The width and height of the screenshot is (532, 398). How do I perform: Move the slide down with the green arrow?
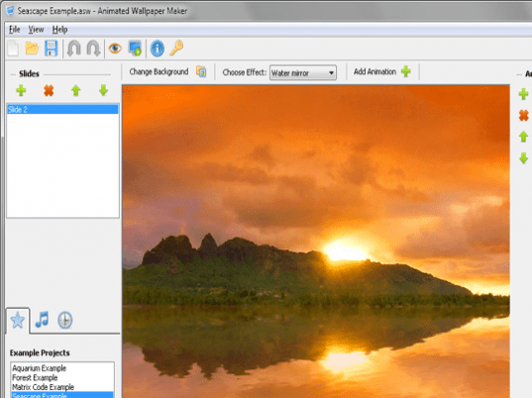103,90
